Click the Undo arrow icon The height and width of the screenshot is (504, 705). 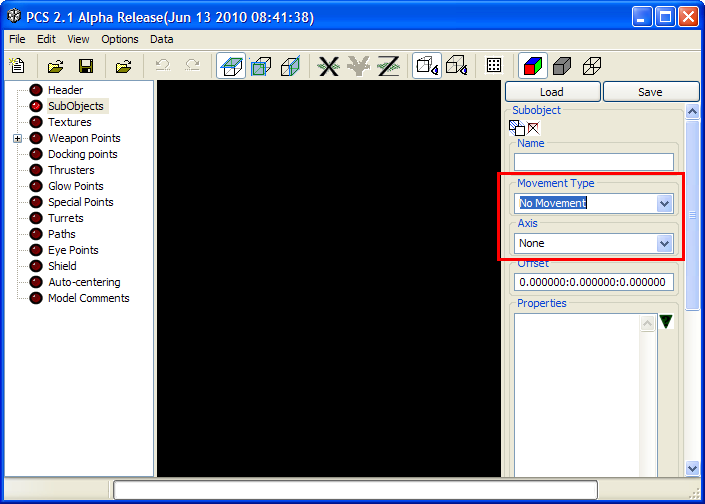tap(163, 66)
